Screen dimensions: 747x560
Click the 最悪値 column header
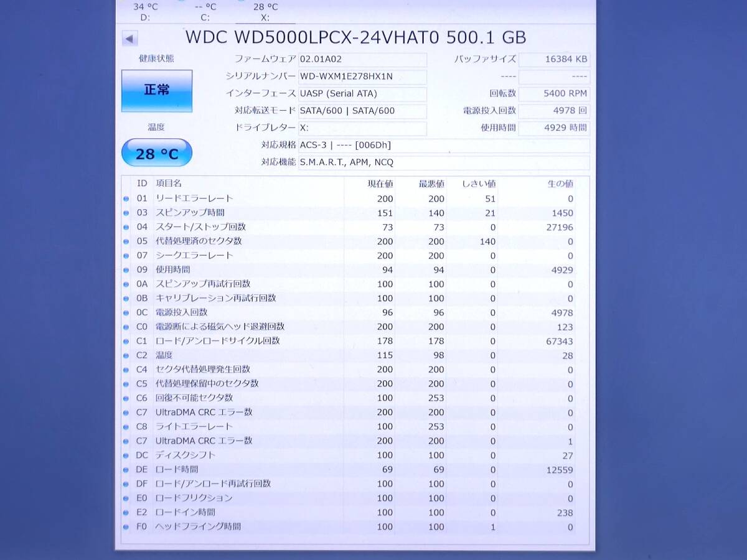tap(431, 184)
